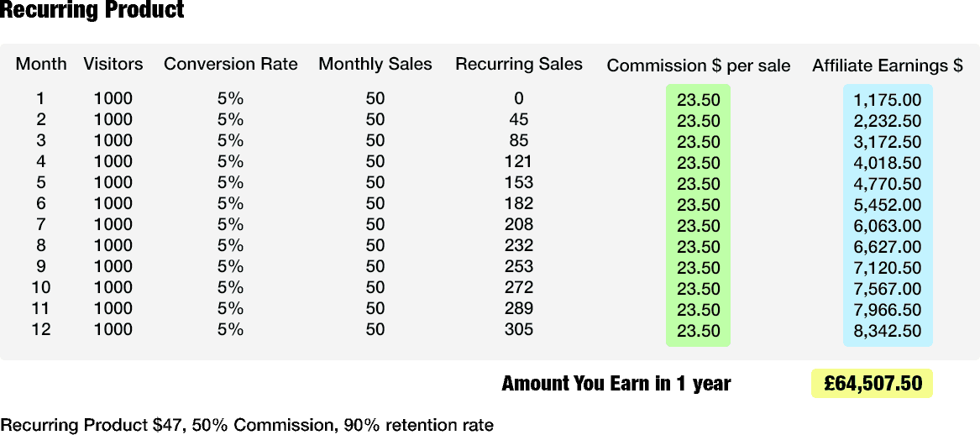
Task: Select recurring sales value 182
Action: [519, 203]
